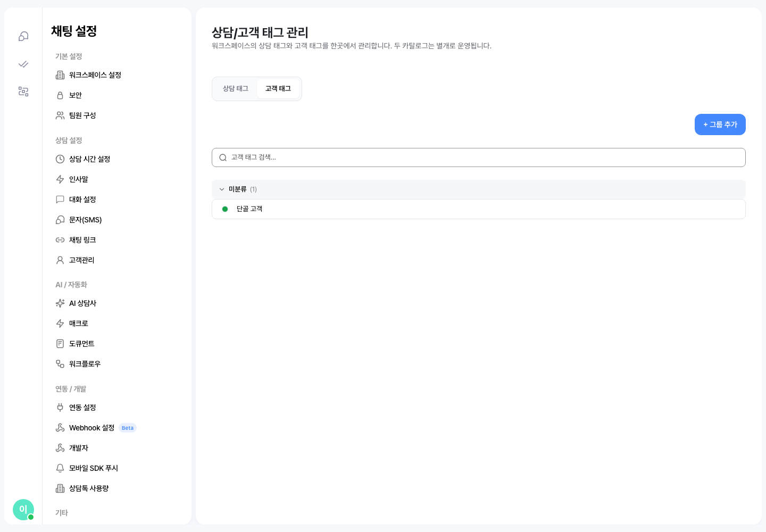
Task: Click the green color dot of 단골 고객
Action: point(225,209)
